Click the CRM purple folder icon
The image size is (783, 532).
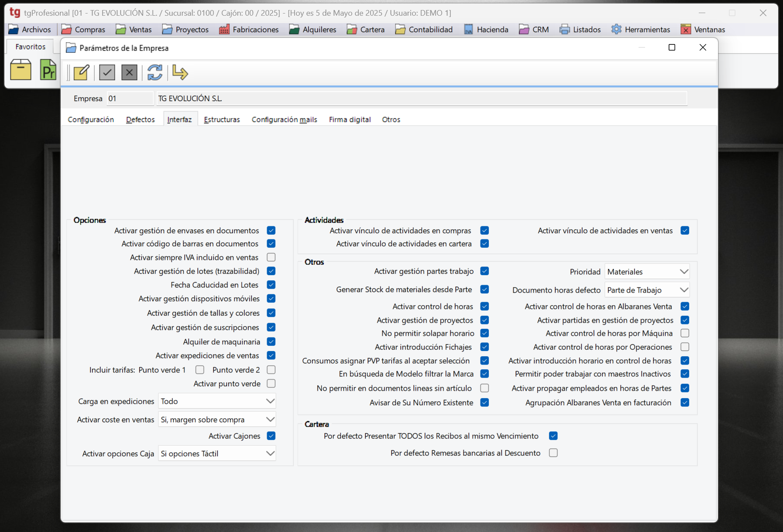pos(524,29)
